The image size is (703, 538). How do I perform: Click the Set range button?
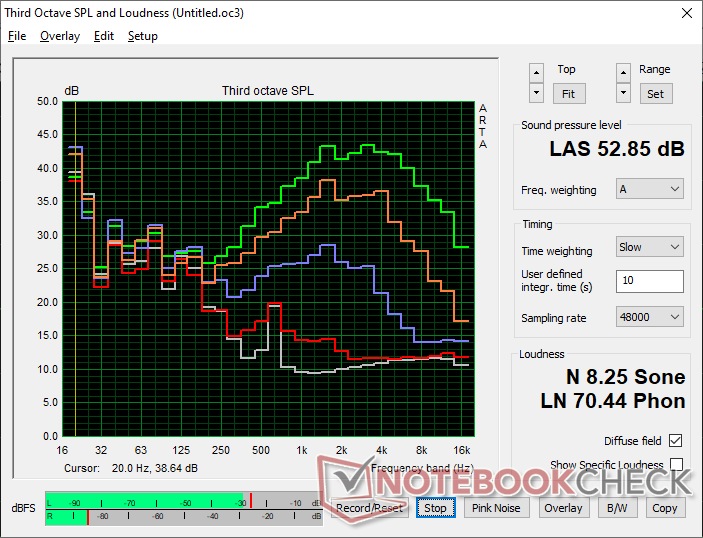click(654, 93)
